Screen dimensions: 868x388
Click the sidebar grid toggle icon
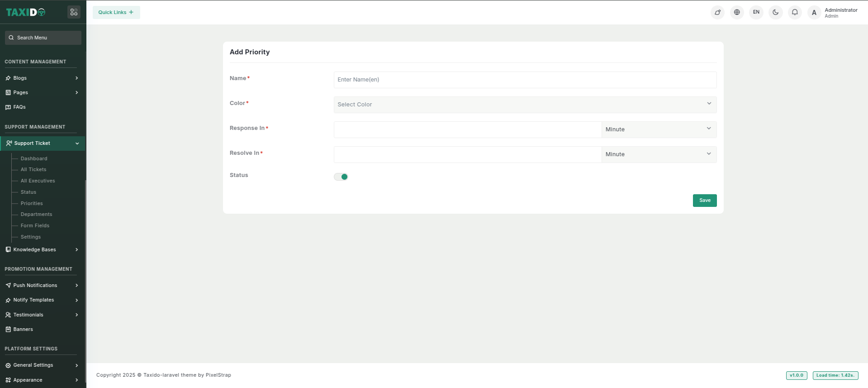pyautogui.click(x=74, y=12)
